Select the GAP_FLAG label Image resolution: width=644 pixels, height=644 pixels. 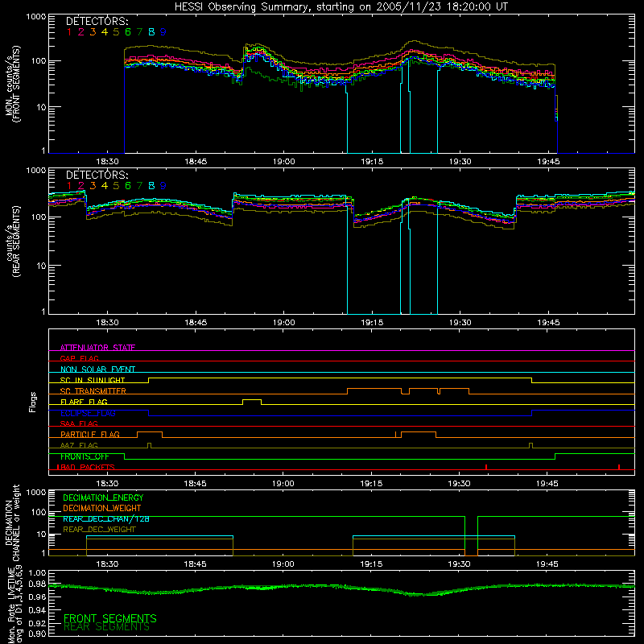pos(79,358)
